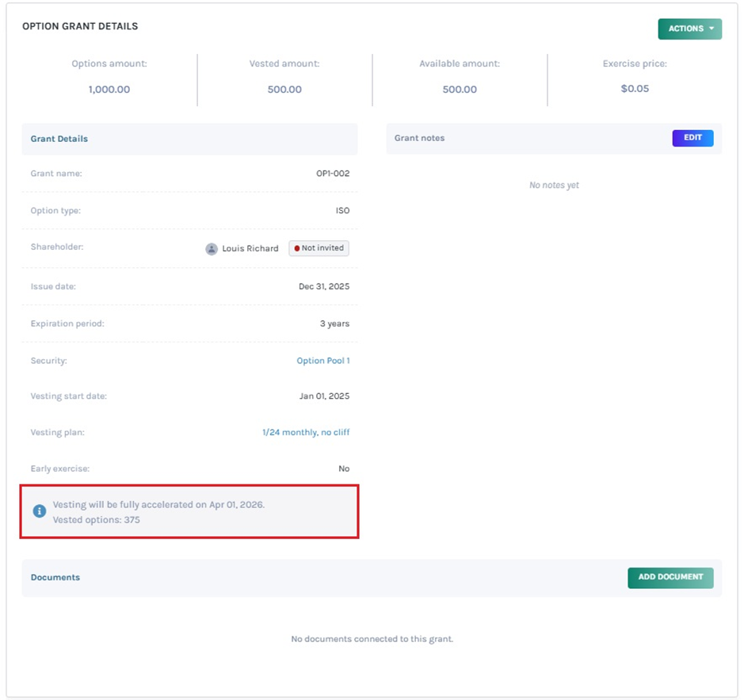
Task: Click the grant name value OP1-002
Action: [x=333, y=174]
